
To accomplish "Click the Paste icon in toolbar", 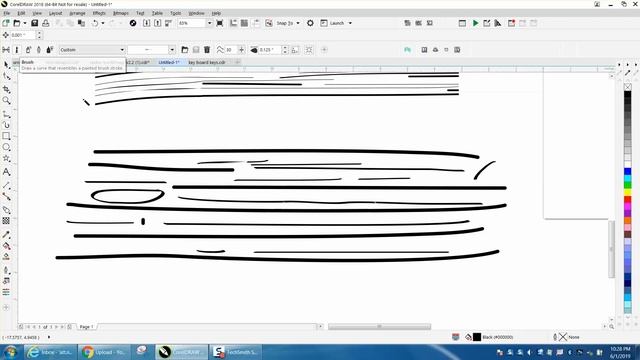I will [81, 23].
